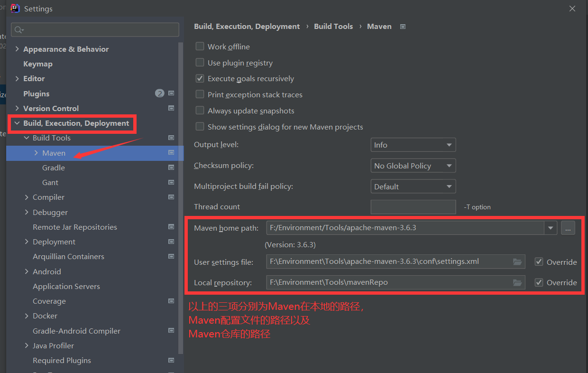Viewport: 588px width, 373px height.
Task: Click the icon after Maven breadcrumb title
Action: (x=403, y=27)
